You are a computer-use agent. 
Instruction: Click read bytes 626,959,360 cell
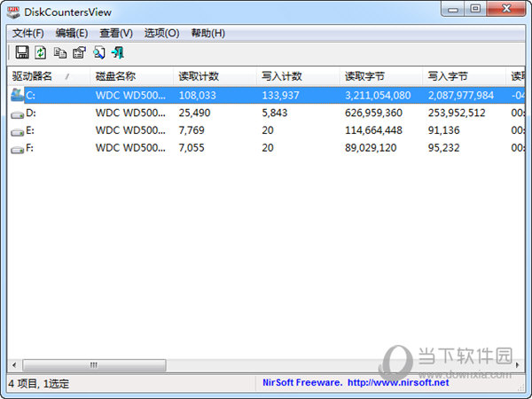coord(373,113)
